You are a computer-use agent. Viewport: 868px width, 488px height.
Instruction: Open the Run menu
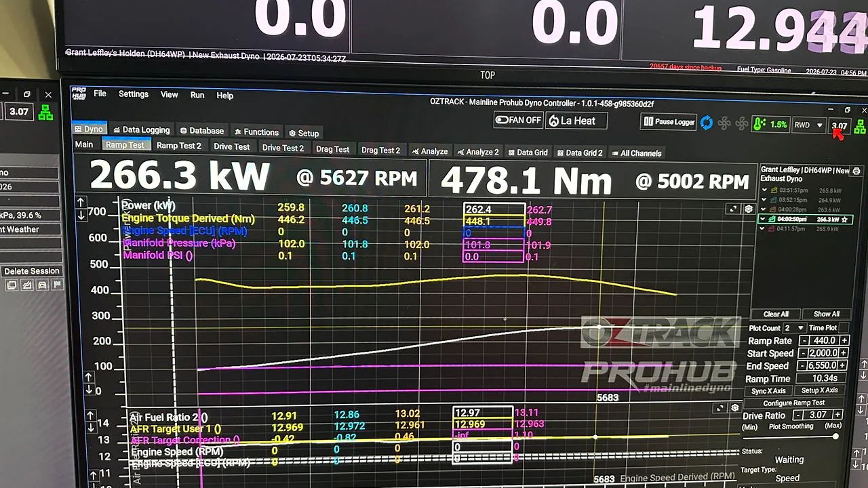[197, 95]
